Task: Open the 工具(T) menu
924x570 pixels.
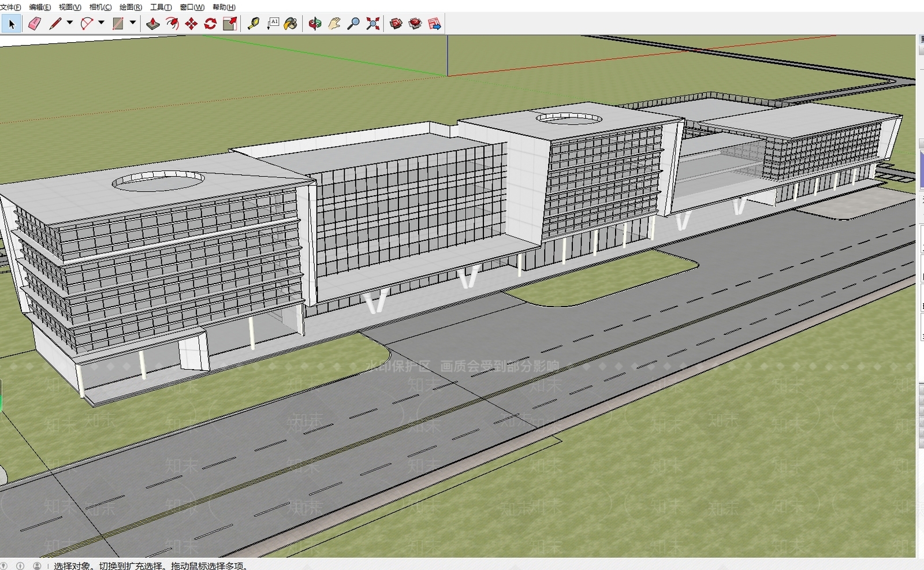Action: [x=161, y=7]
